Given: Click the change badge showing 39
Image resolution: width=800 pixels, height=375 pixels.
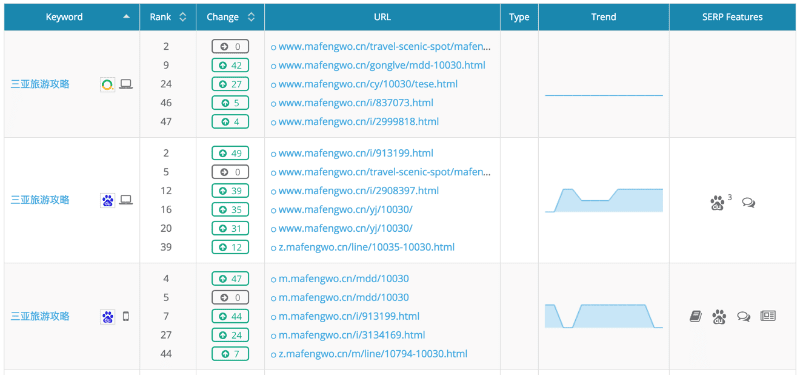Looking at the screenshot, I should (x=230, y=191).
